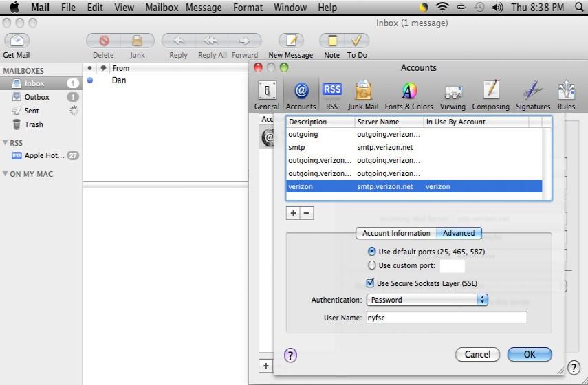Open Accounts preferences pane
Screen dimensions: 588x385
tap(301, 96)
